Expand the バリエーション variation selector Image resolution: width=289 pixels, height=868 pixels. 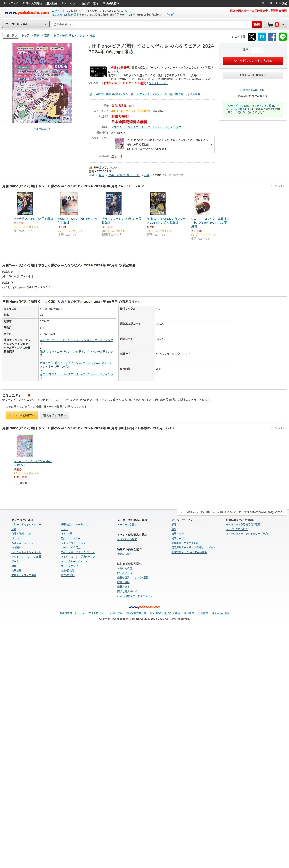(x=163, y=145)
